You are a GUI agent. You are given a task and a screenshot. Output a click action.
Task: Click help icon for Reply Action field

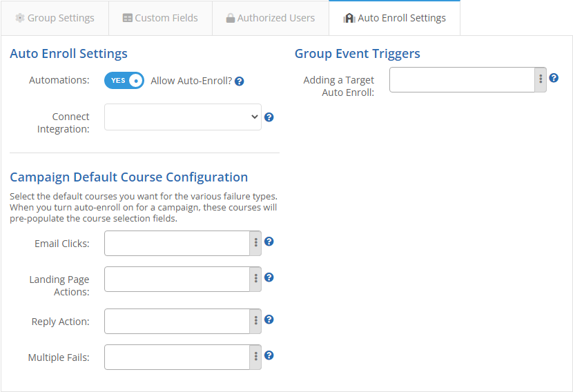pos(269,320)
